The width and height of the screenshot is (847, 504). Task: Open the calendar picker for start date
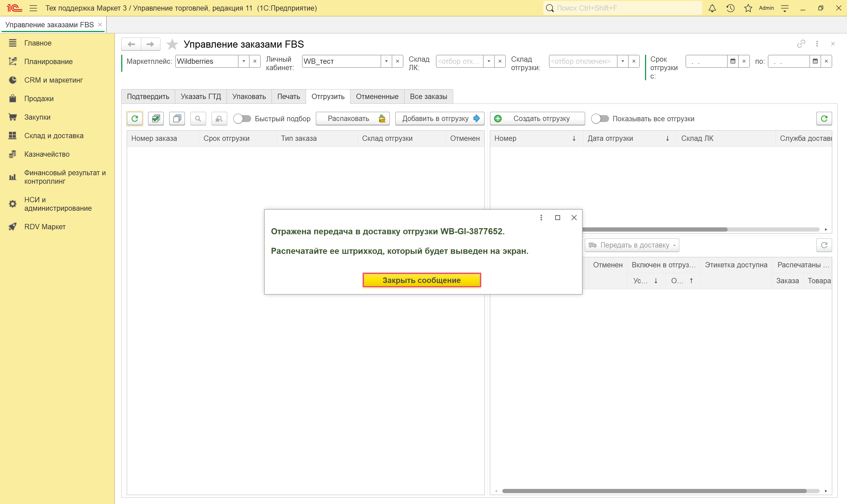[x=733, y=61]
